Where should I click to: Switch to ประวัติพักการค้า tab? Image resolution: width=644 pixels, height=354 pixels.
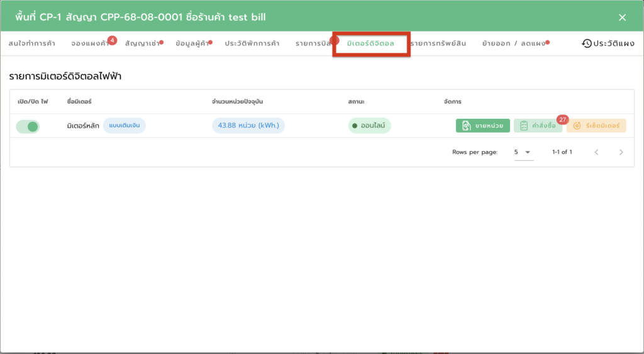[252, 43]
